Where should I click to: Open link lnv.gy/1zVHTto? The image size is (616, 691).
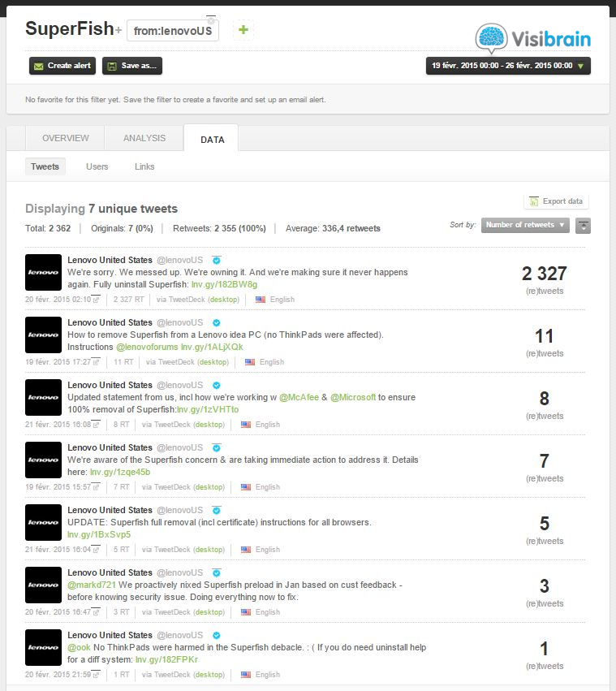208,410
